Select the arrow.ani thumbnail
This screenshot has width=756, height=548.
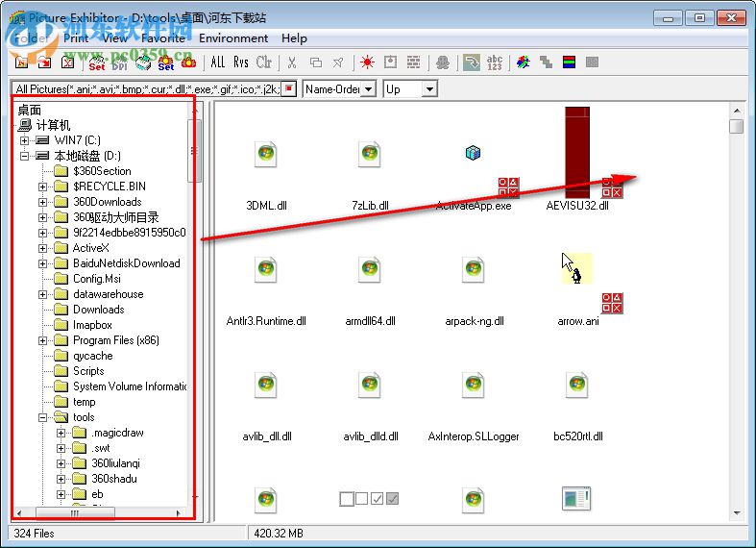tap(577, 270)
